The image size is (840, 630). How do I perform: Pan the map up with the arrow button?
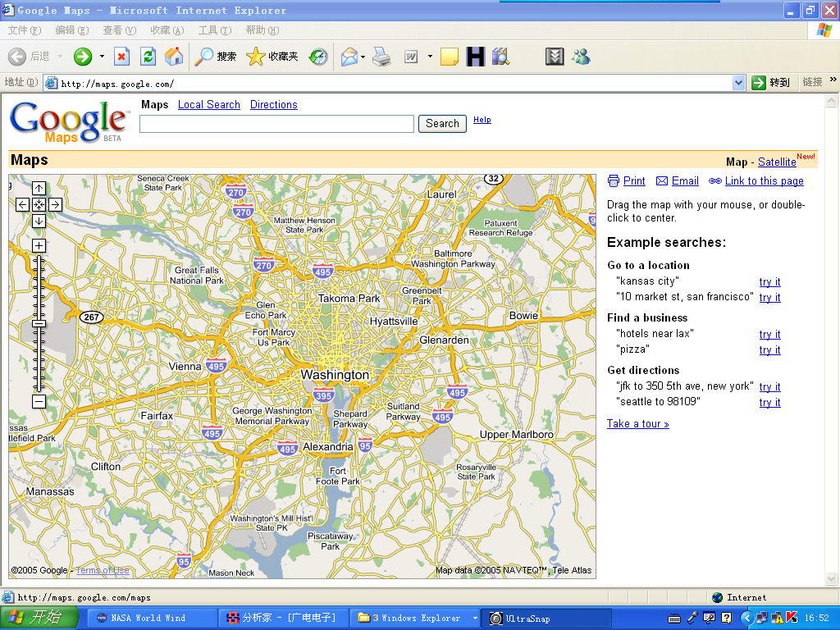click(x=39, y=189)
